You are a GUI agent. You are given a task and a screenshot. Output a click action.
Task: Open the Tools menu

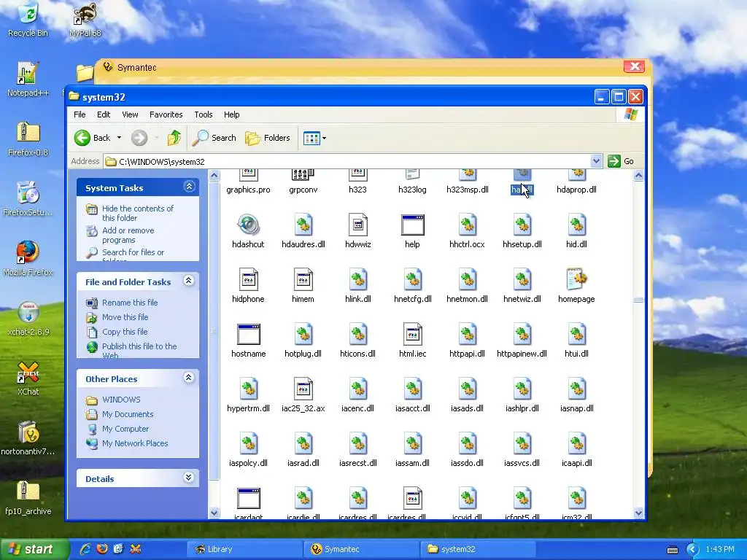204,114
